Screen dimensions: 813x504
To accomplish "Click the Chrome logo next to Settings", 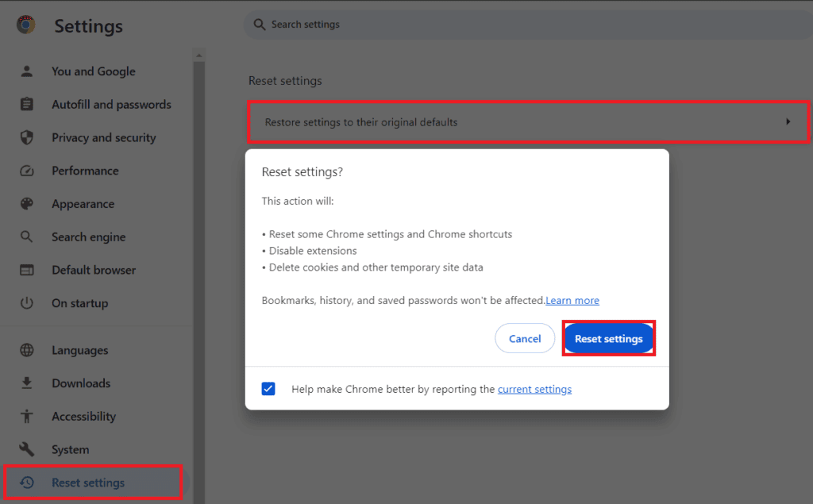I will point(26,25).
